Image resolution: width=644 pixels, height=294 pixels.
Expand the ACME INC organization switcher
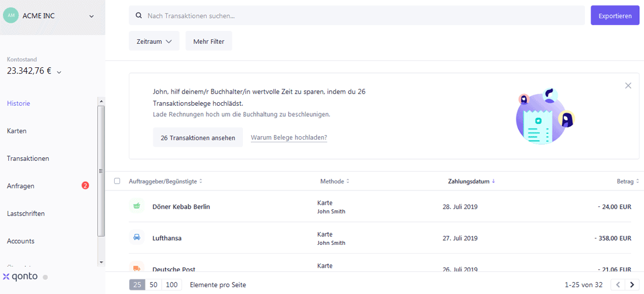coord(91,16)
